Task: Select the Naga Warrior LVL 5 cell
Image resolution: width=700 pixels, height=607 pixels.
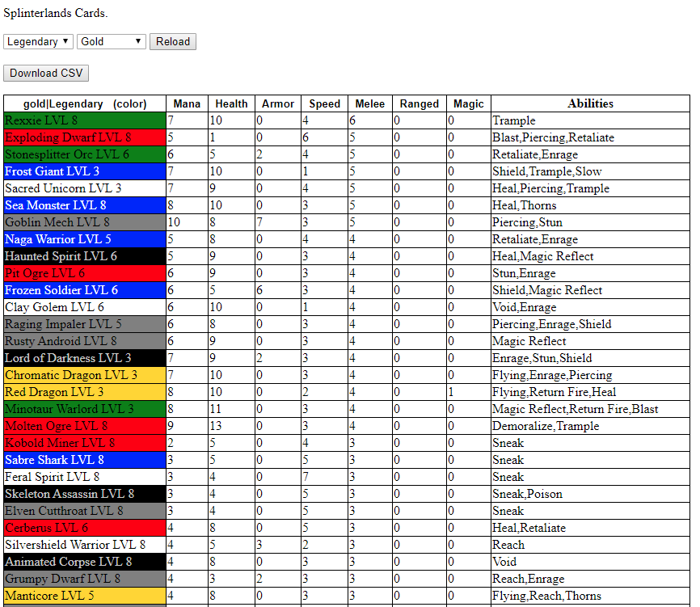Action: 85,239
